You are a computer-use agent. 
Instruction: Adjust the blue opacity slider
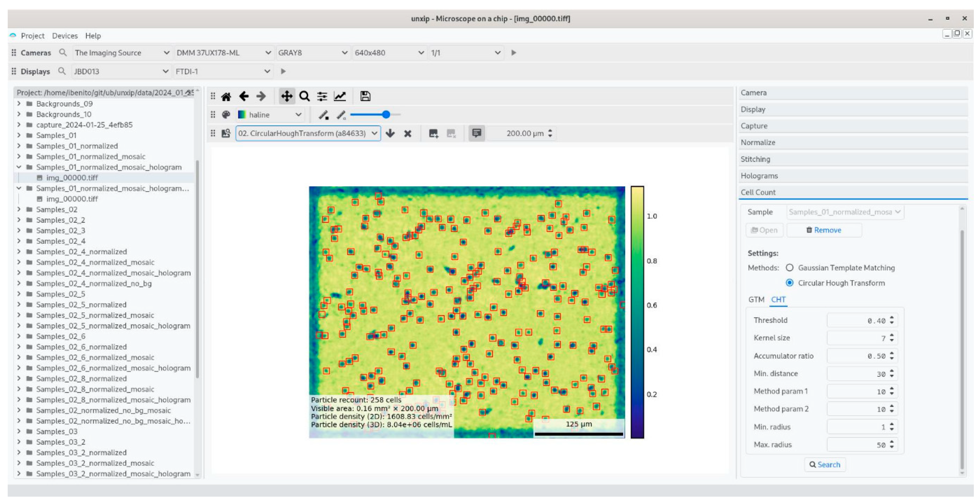point(386,115)
